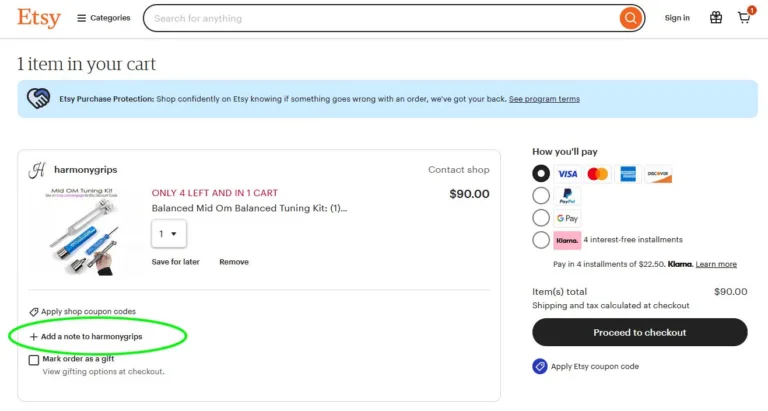Select PayPal as payment method
This screenshot has height=411, width=768.
[541, 196]
